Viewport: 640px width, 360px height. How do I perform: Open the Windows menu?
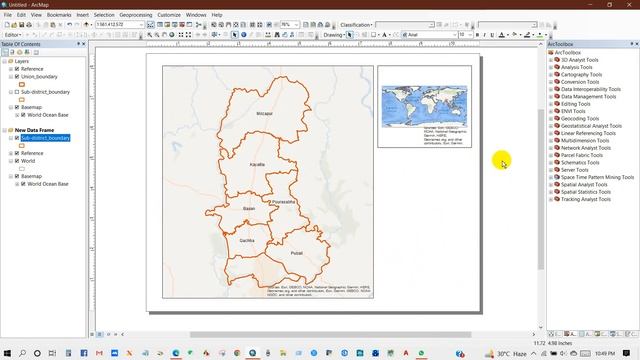(x=196, y=15)
